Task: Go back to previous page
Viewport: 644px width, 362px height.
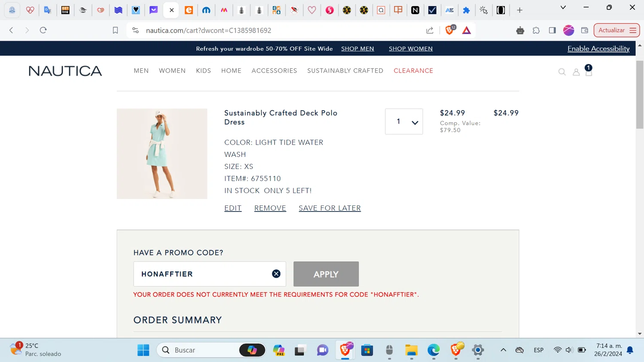Action: [x=12, y=30]
